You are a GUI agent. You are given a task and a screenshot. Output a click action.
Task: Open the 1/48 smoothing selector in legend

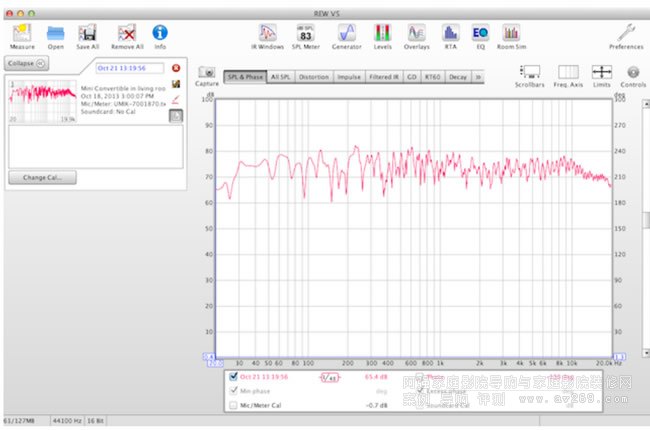(x=329, y=377)
